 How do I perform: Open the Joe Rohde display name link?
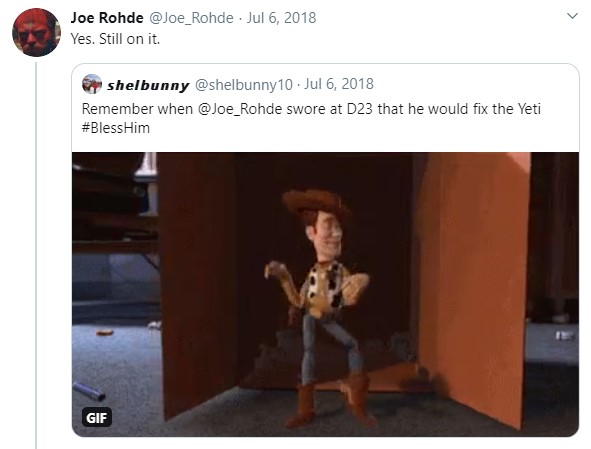coord(107,18)
